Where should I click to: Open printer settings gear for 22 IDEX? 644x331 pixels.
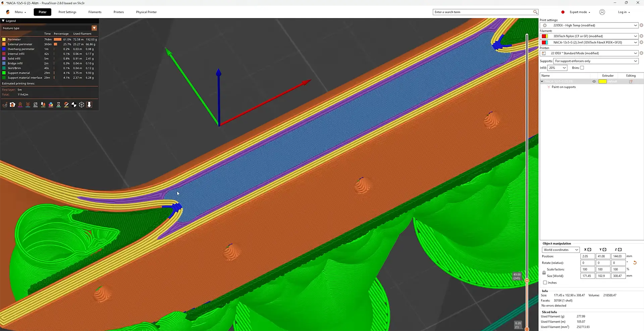(x=641, y=53)
